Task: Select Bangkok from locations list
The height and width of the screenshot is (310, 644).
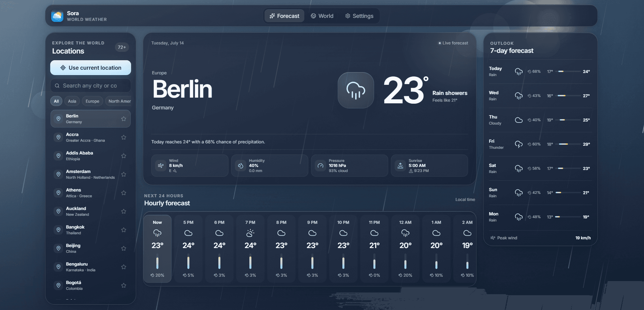Action: (x=91, y=230)
